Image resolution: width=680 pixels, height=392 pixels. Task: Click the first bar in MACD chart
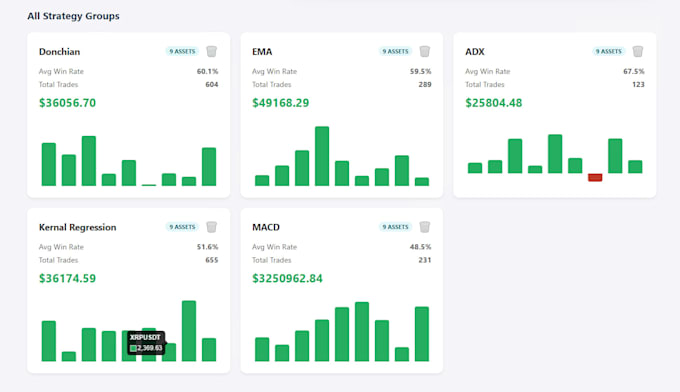tap(262, 349)
